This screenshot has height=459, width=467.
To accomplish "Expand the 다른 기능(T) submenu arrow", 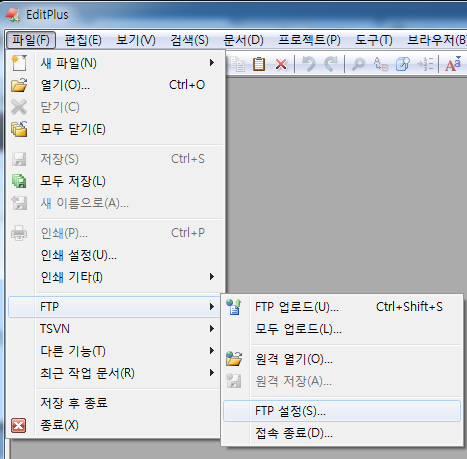I will pos(212,351).
